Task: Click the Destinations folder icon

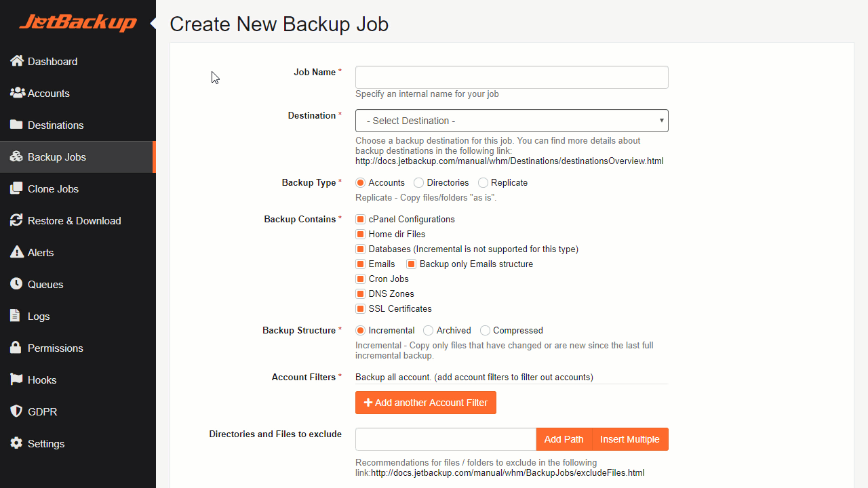Action: coord(16,125)
